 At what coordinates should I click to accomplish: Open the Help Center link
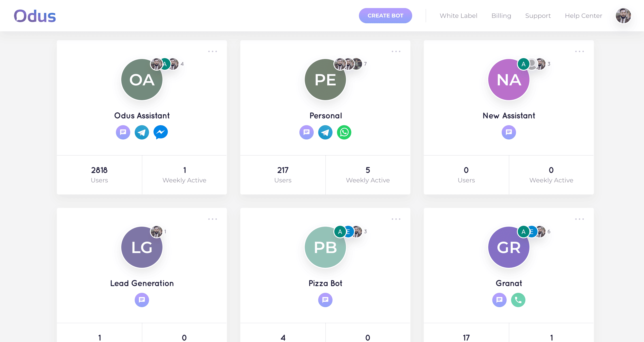(x=584, y=16)
